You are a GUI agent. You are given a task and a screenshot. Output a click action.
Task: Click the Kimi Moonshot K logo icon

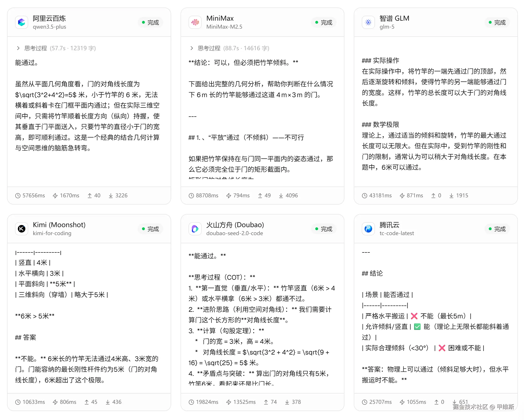(x=21, y=229)
